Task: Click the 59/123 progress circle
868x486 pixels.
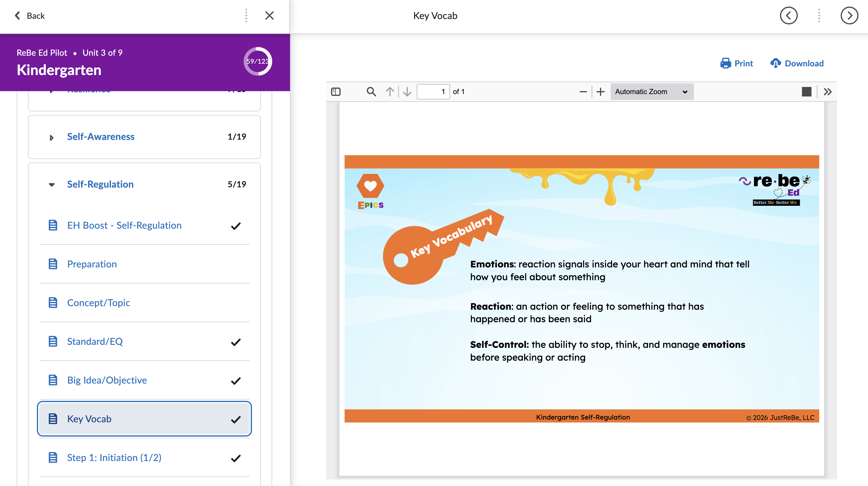Action: coord(258,61)
